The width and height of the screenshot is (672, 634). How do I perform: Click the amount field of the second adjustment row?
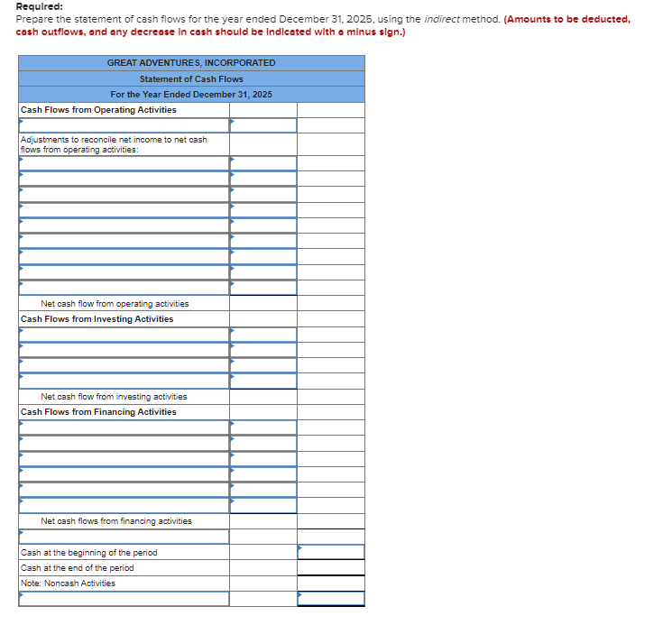coord(263,179)
